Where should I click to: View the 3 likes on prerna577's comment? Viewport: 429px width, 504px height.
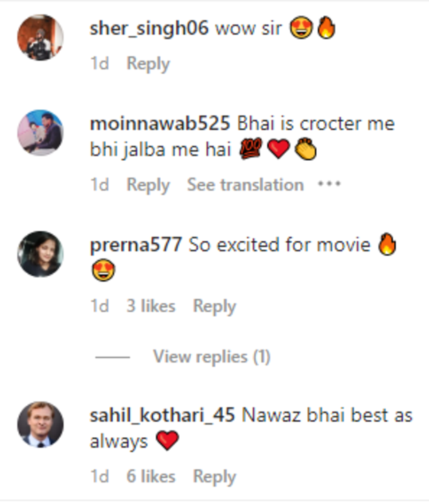click(150, 306)
